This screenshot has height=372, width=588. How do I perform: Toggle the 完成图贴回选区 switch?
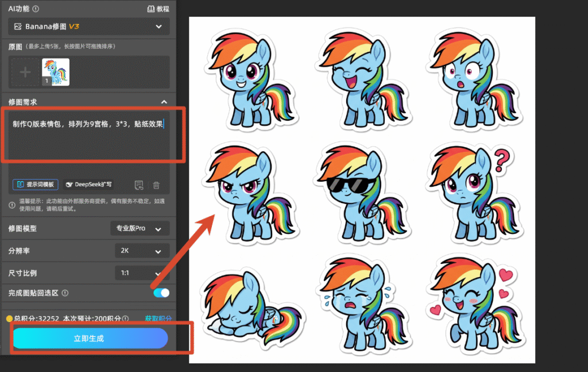pyautogui.click(x=161, y=293)
